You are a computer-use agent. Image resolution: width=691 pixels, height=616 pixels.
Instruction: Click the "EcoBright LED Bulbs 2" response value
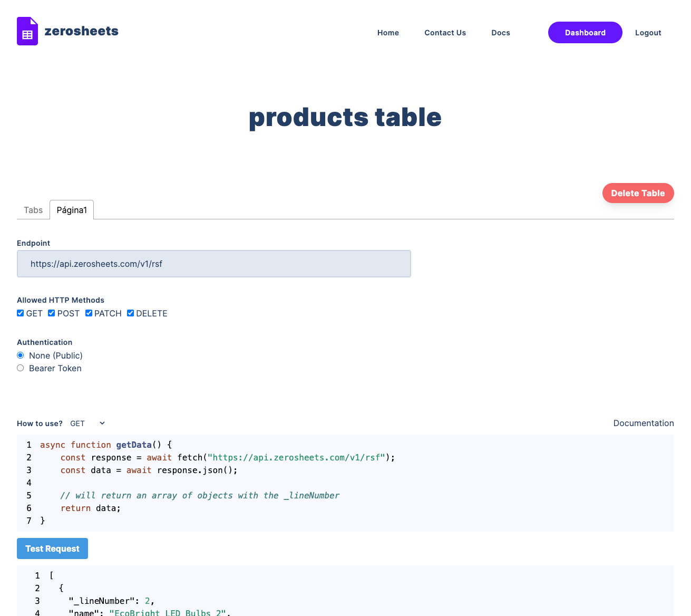(168, 613)
